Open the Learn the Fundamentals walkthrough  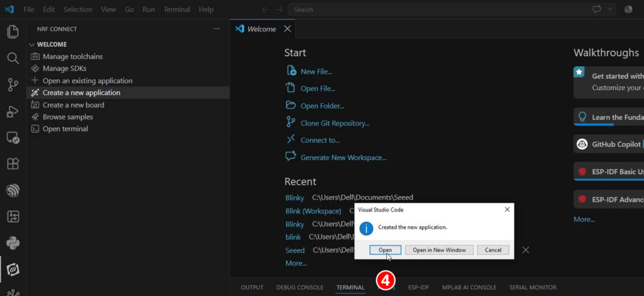click(x=609, y=117)
